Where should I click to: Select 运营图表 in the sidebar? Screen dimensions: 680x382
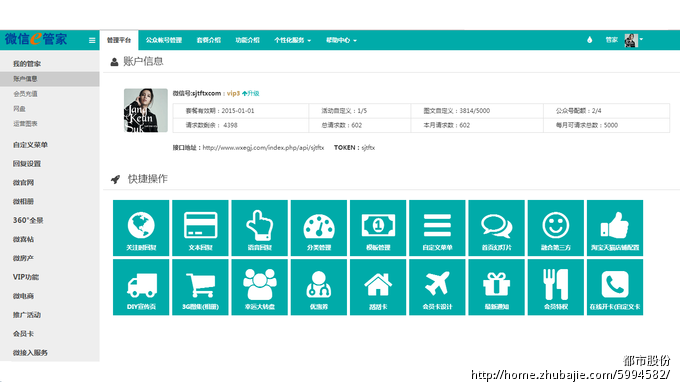coord(25,124)
